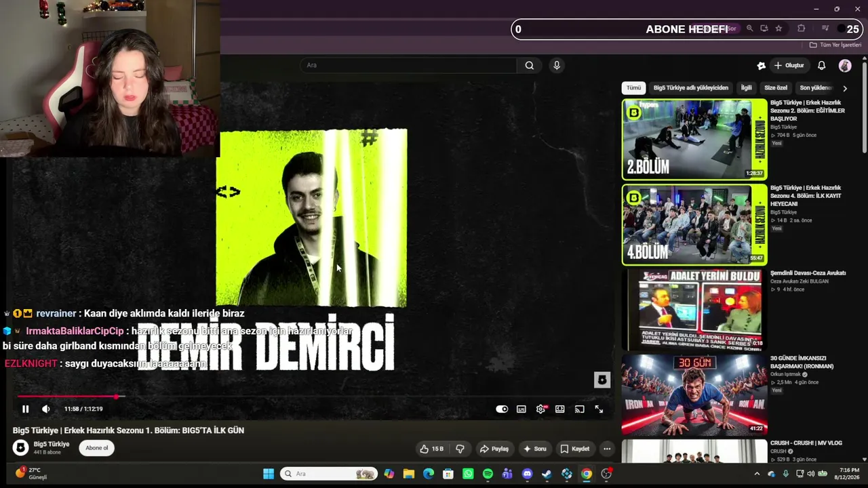Viewport: 868px width, 488px height.
Task: Click the save button on the video corner
Action: click(x=601, y=380)
